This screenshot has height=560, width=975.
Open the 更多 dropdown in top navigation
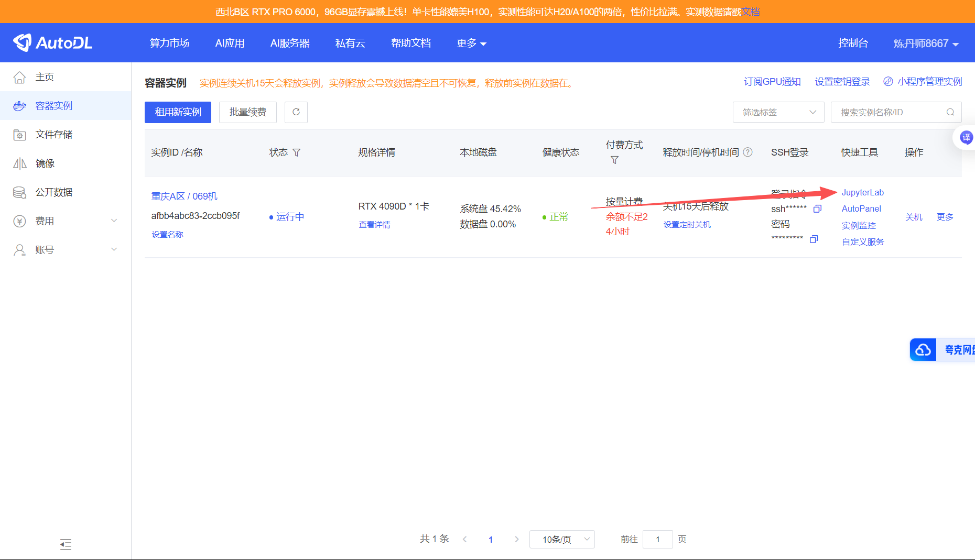tap(471, 43)
